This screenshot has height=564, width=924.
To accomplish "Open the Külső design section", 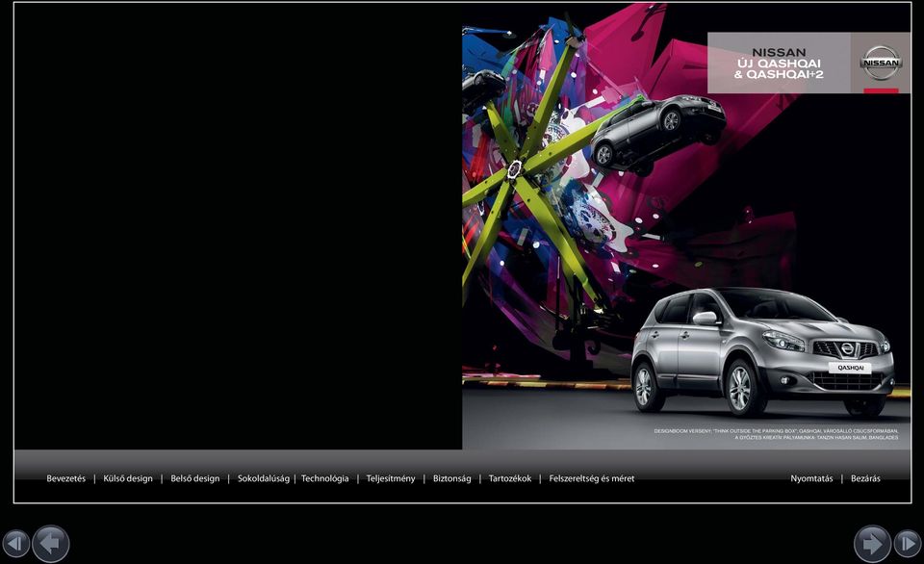I will 128,478.
